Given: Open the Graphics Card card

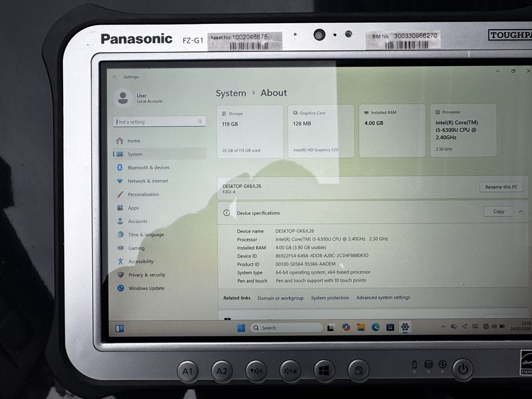Looking at the screenshot, I should point(321,131).
